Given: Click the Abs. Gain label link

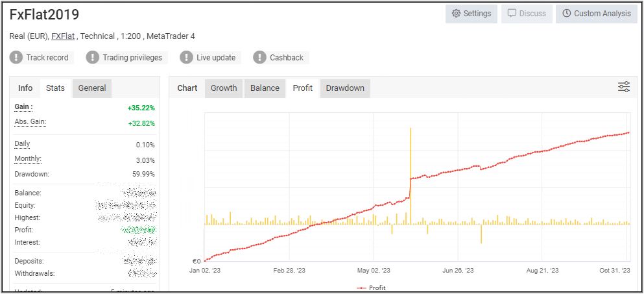Looking at the screenshot, I should click(x=30, y=122).
